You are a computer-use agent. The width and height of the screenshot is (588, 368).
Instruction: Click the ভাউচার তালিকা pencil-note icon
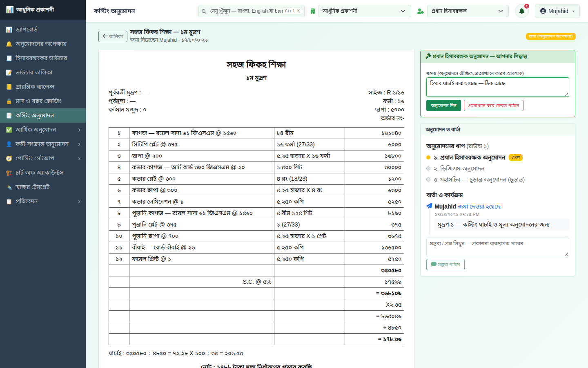(9, 73)
